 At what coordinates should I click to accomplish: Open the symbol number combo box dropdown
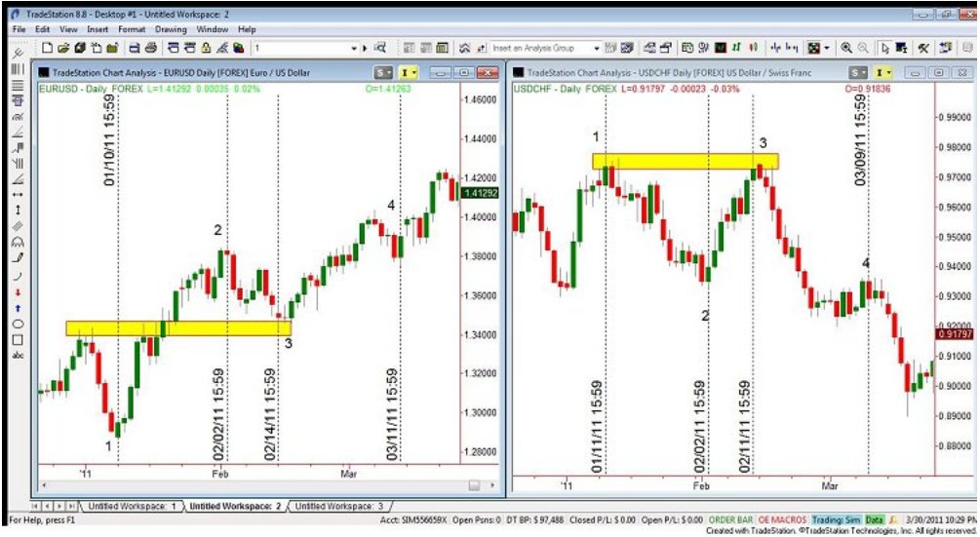[x=354, y=48]
